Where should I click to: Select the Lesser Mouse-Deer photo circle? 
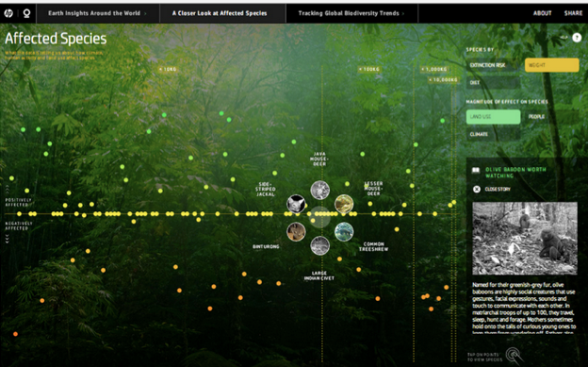point(344,204)
